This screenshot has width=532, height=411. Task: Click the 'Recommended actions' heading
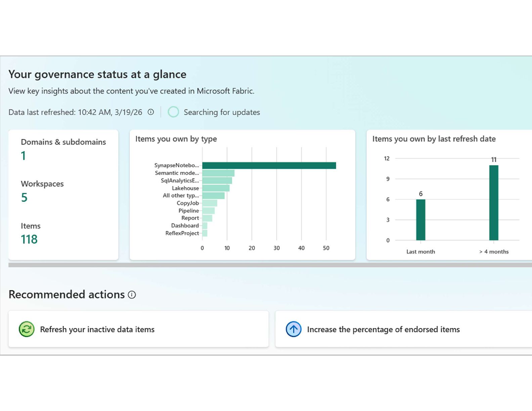66,294
